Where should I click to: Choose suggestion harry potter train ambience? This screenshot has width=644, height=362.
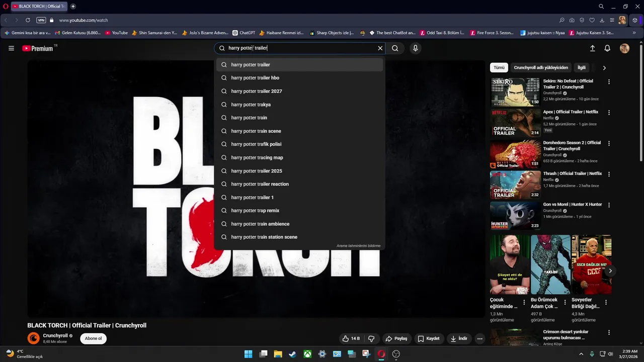coord(300,224)
